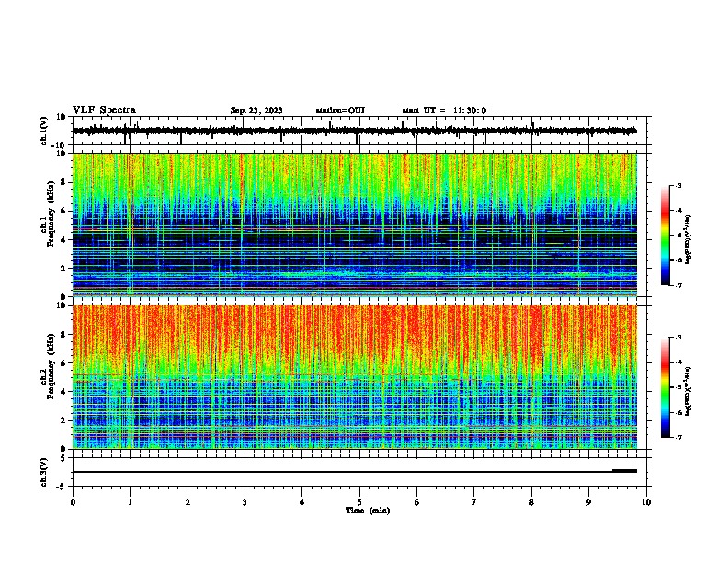Click tick label "3" on the Time axis
Screen dimensions: 728x563
coord(245,502)
